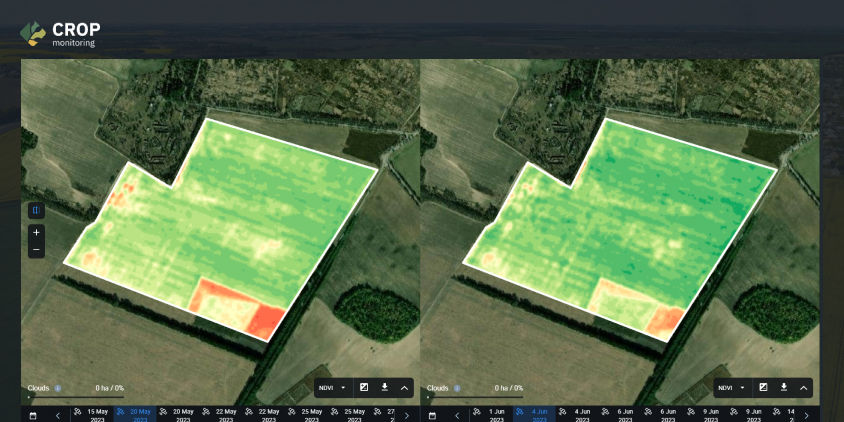
Task: Download the left map NDVI image
Action: pos(384,388)
